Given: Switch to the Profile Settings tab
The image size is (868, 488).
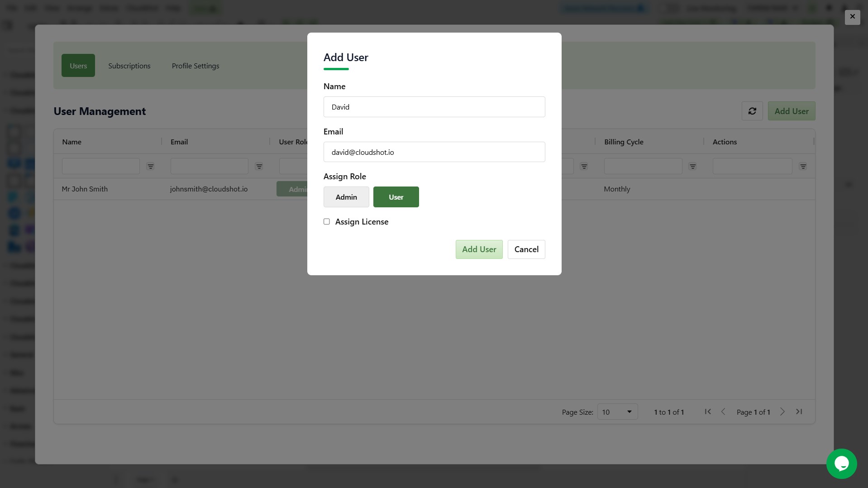Looking at the screenshot, I should coord(196,66).
